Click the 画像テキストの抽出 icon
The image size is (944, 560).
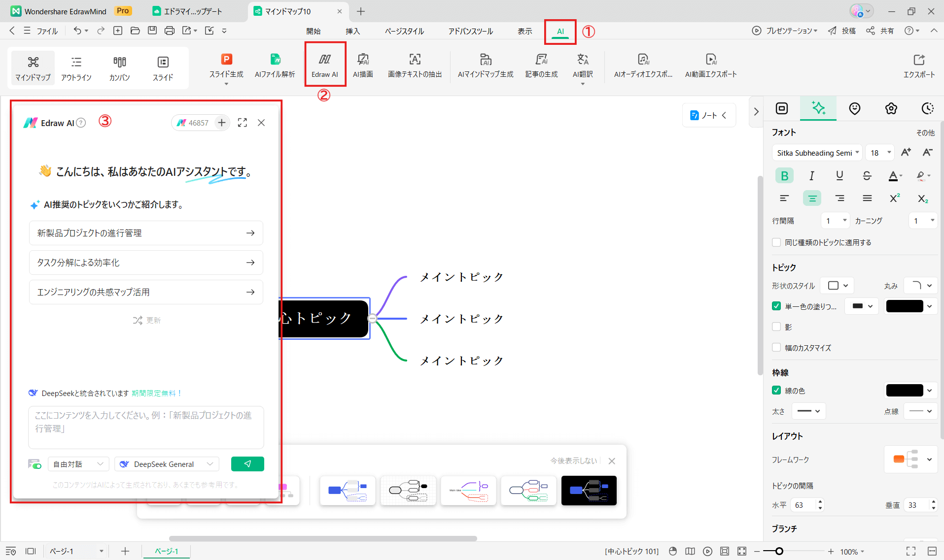[415, 66]
